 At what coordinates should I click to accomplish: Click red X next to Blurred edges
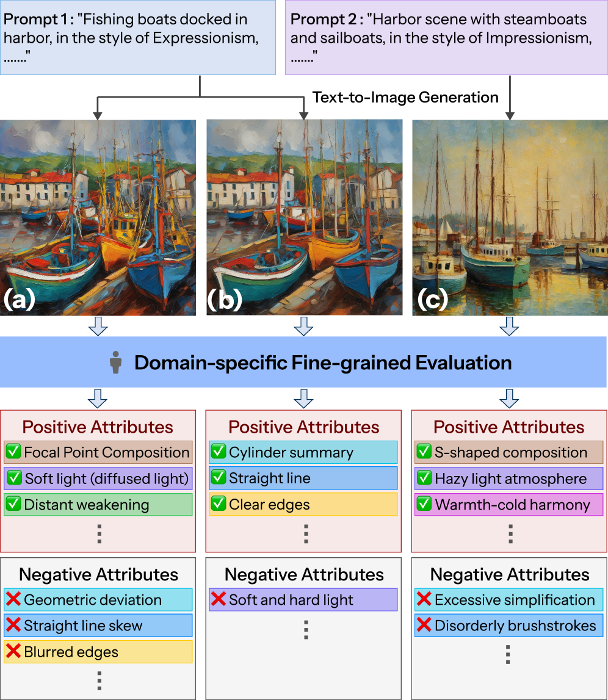13,651
